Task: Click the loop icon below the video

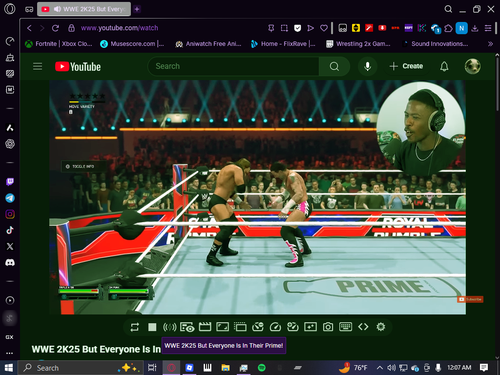Action: pos(135,327)
